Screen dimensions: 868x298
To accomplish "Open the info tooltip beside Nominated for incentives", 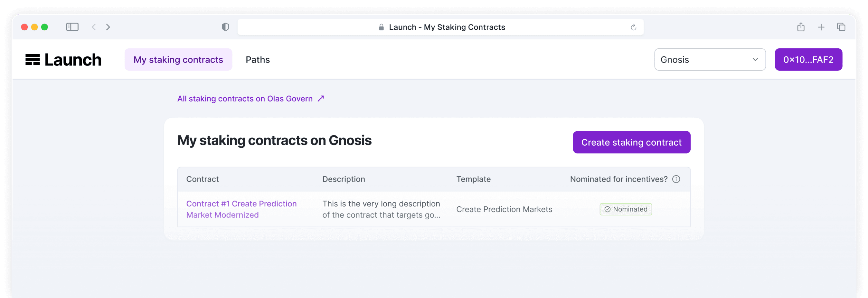I will coord(677,179).
